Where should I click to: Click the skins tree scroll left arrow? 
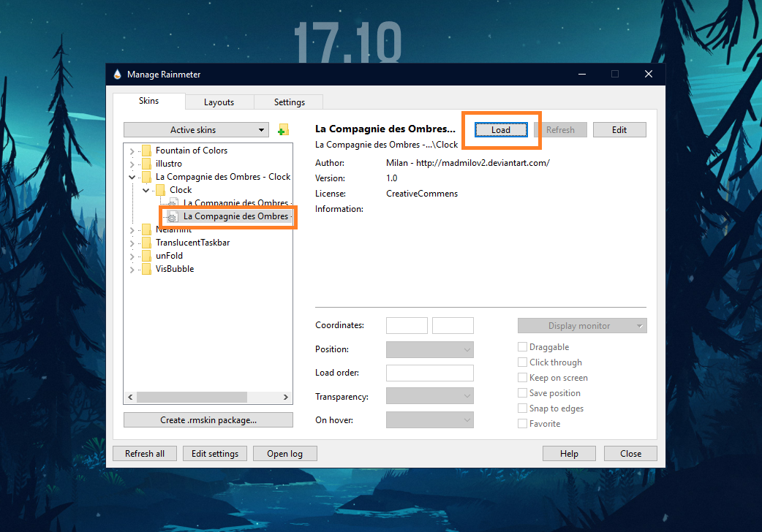[x=130, y=397]
